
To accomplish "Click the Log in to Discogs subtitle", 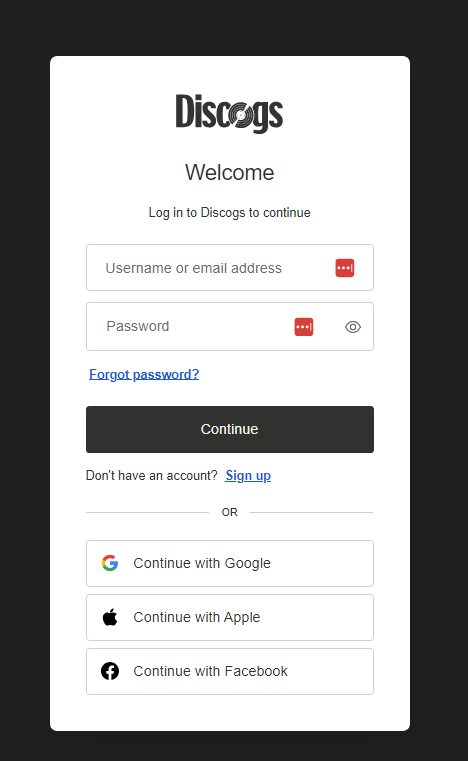I will 230,213.
